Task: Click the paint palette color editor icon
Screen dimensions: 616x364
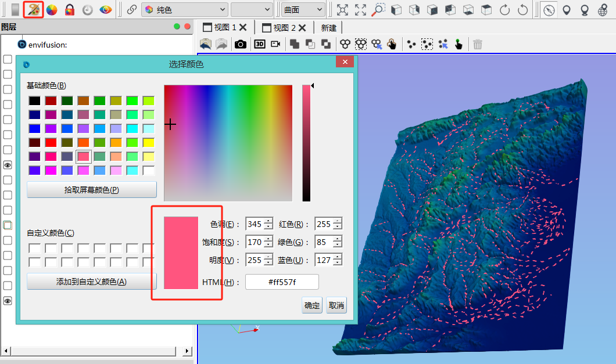Action: (x=34, y=9)
